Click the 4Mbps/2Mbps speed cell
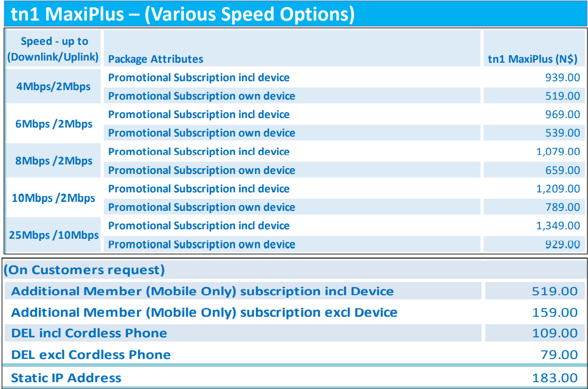The height and width of the screenshot is (389, 588). (53, 86)
